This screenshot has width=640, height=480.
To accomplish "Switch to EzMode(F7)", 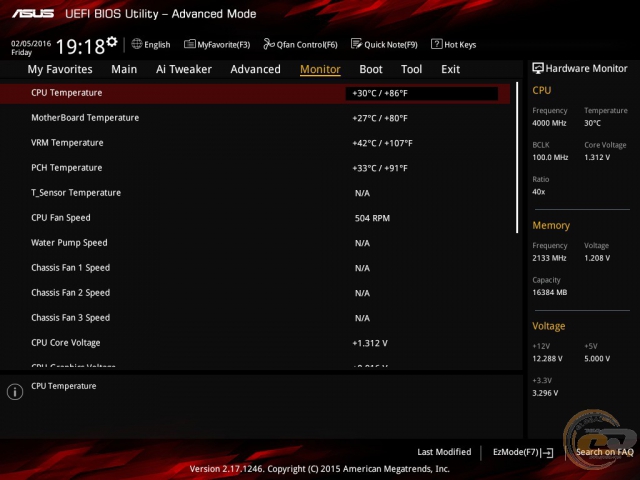I will tap(516, 452).
